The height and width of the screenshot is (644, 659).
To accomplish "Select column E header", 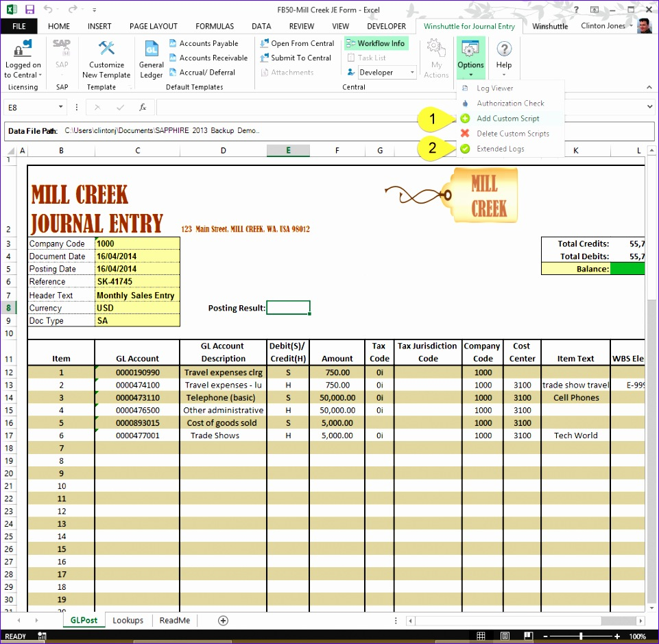I will (288, 150).
